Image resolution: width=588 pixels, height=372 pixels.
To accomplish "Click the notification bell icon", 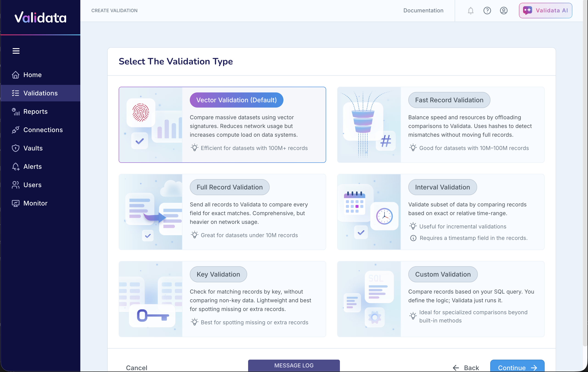I will pyautogui.click(x=470, y=11).
